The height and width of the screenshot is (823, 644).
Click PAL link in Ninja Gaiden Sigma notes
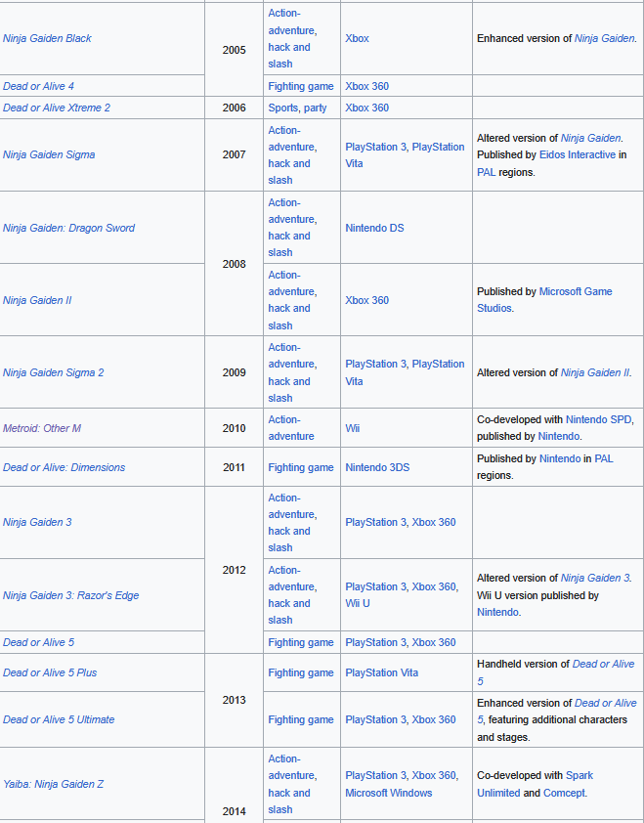(486, 172)
